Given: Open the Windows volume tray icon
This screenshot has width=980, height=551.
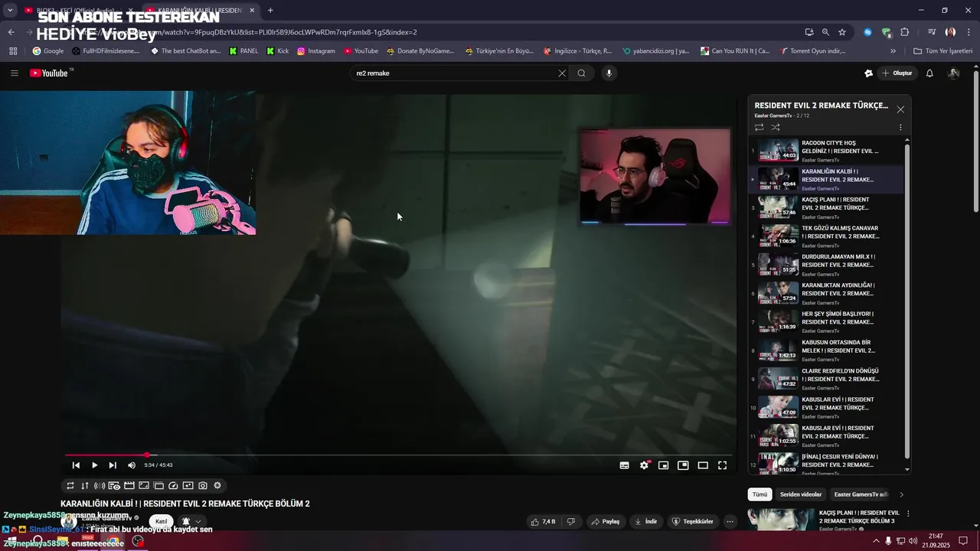Looking at the screenshot, I should 913,541.
